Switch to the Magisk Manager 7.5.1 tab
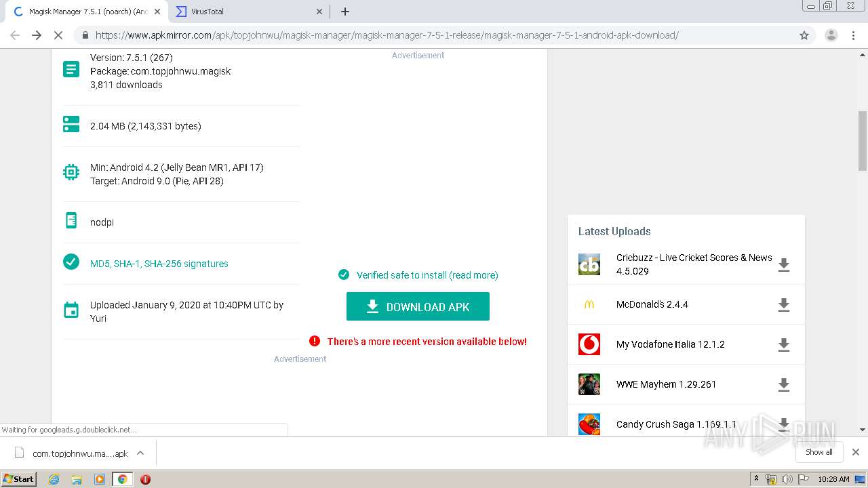Viewport: 868px width, 488px height. tap(85, 12)
